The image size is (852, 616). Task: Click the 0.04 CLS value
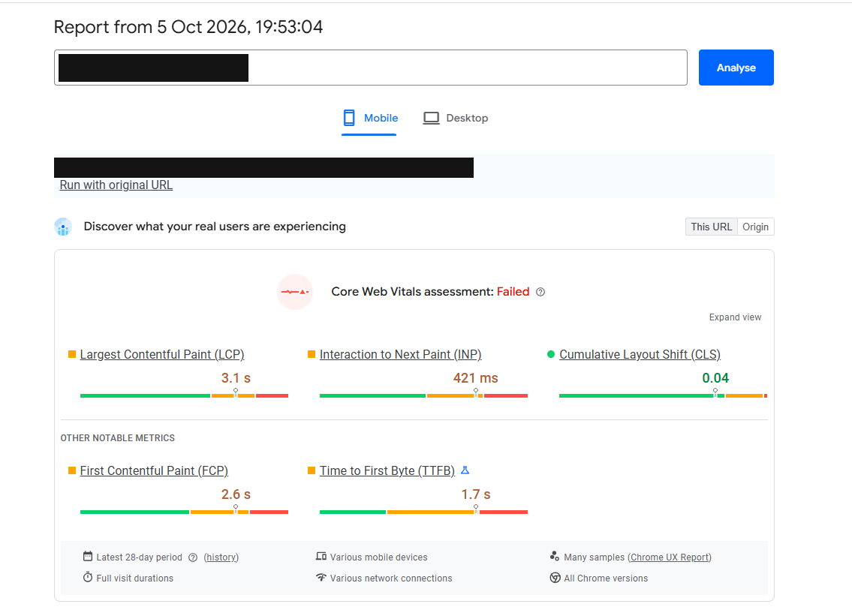715,379
